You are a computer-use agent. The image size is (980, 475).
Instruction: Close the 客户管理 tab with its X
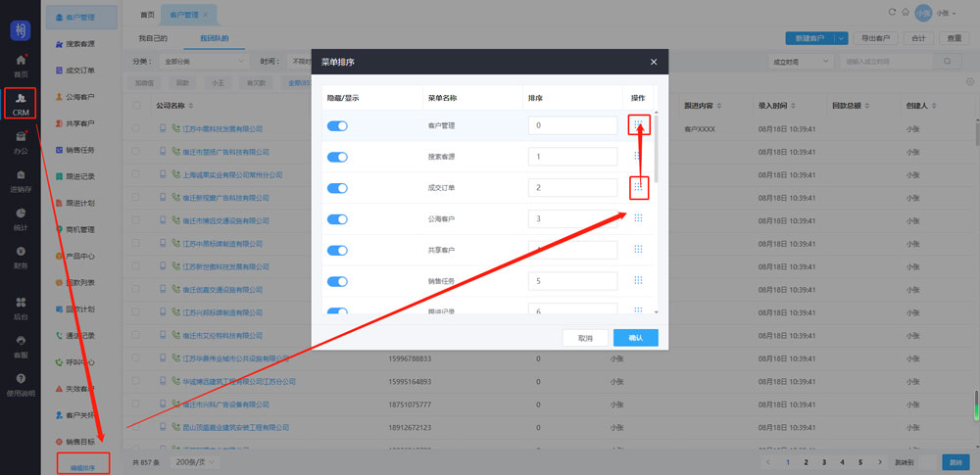point(206,14)
